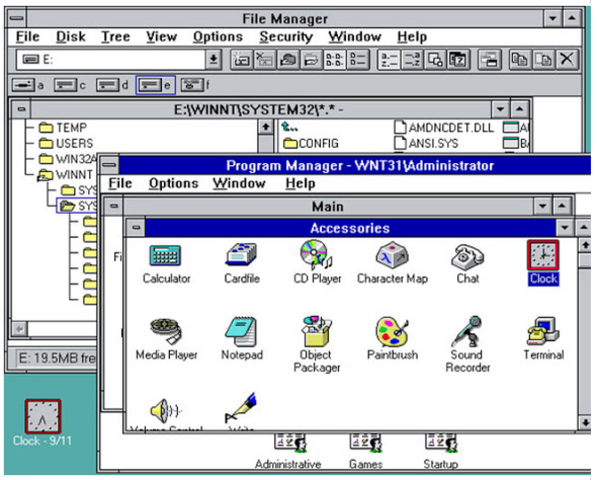Toggle the All File Details view button
597x480 pixels.
pos(358,60)
